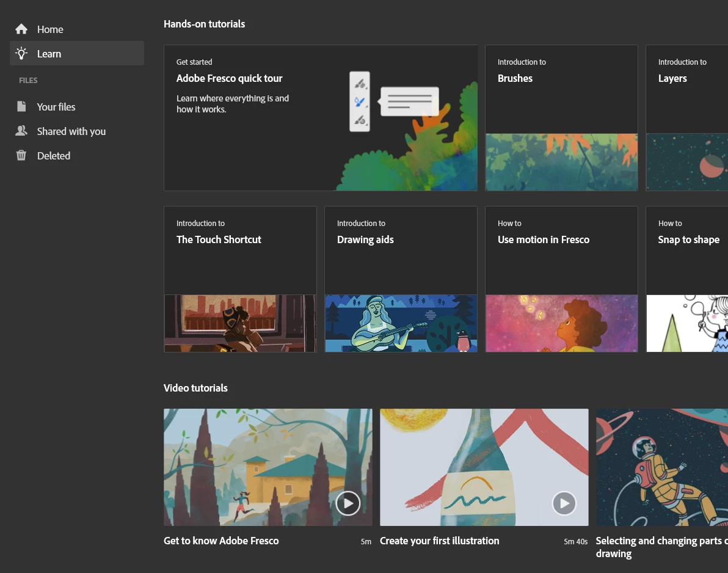Click the Selecting and changing parts title
The image size is (728, 573).
tap(661, 547)
